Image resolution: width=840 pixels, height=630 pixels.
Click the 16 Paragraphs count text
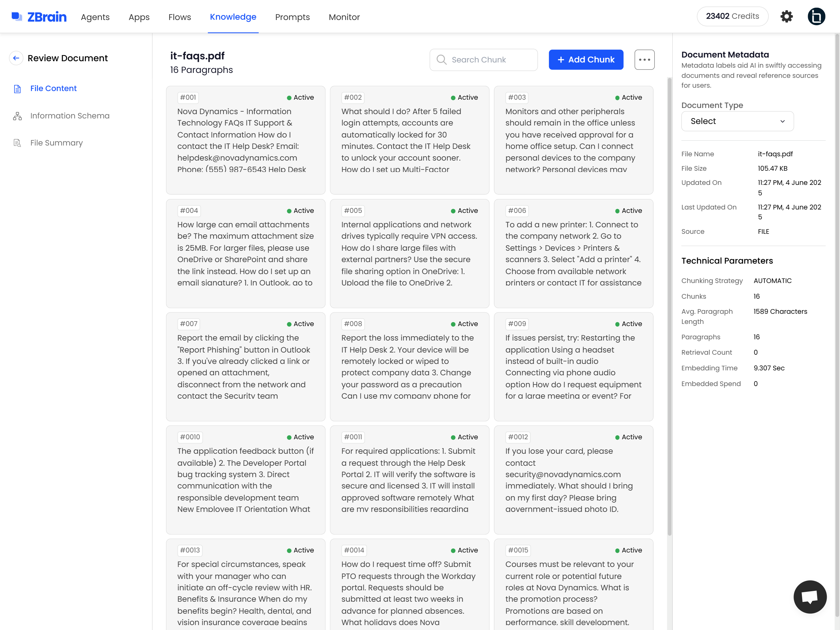pyautogui.click(x=202, y=70)
